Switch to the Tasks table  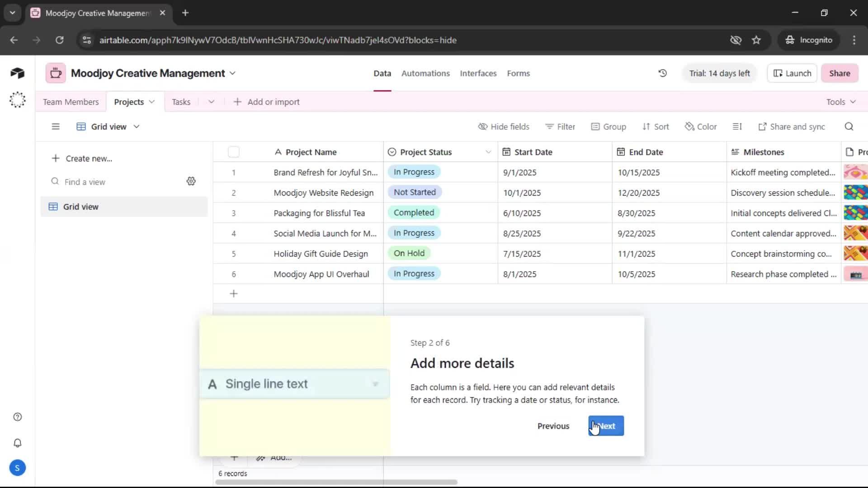coord(181,102)
